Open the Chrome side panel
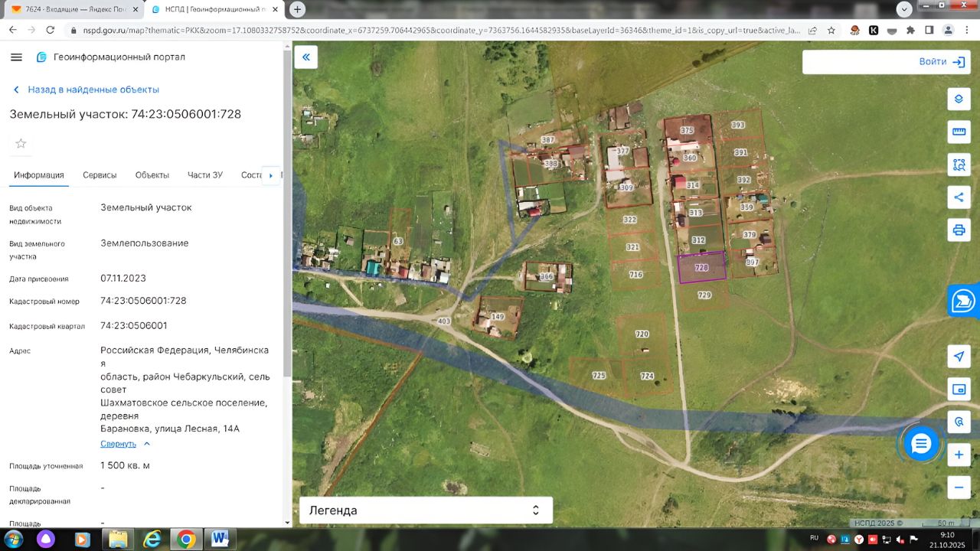The image size is (980, 551). 929,30
